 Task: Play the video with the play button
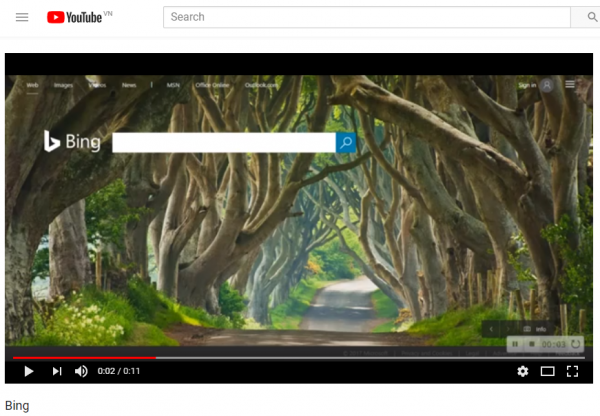click(29, 371)
